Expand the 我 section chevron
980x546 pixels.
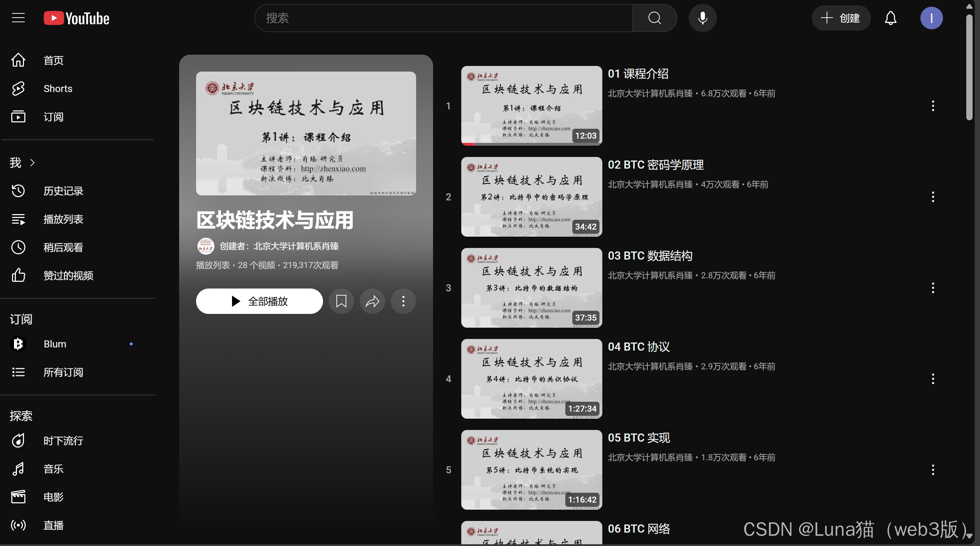[x=33, y=163]
